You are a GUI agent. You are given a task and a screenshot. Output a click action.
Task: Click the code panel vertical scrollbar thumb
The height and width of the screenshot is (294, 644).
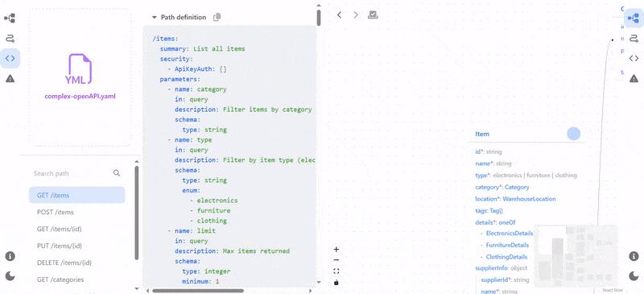coord(318,17)
